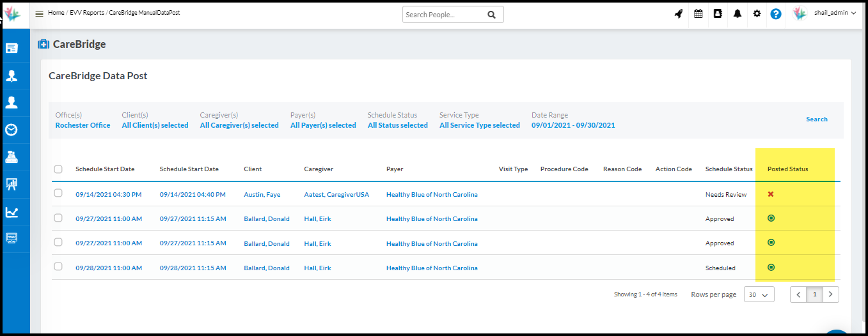This screenshot has width=868, height=336.
Task: Click the Search link in filter bar
Action: [816, 119]
